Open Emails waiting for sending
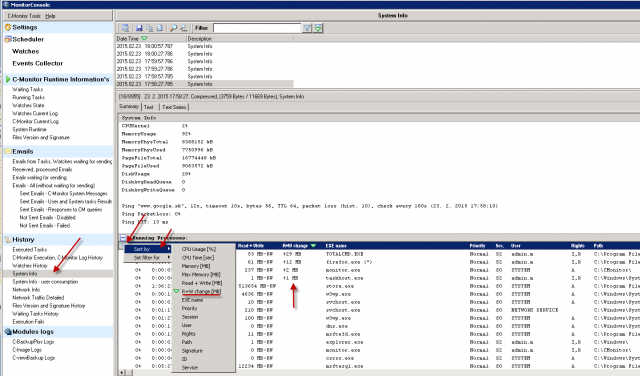Viewport: 640px width, 376px height. (39, 178)
